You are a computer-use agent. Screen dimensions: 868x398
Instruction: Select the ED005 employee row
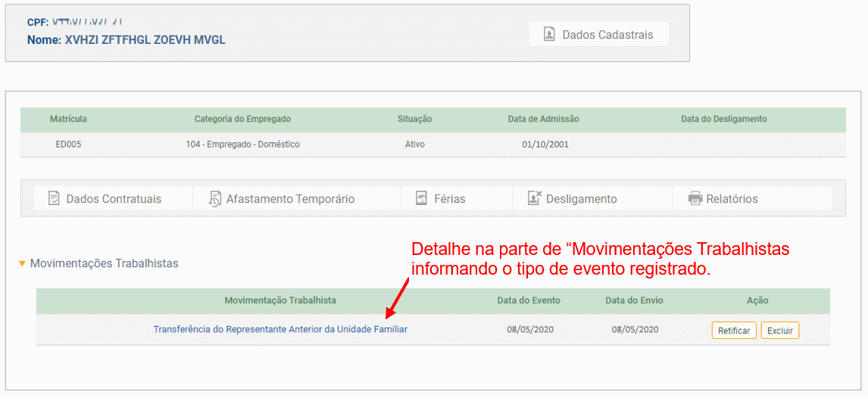[x=433, y=145]
